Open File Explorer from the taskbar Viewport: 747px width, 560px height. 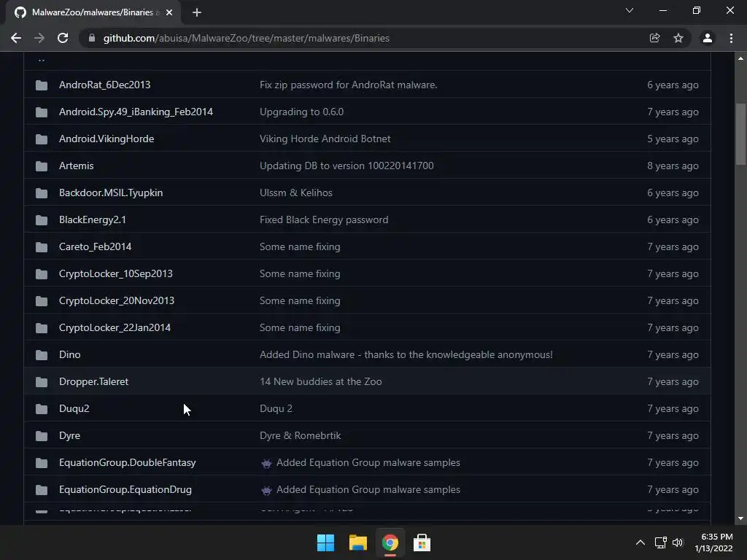point(357,542)
